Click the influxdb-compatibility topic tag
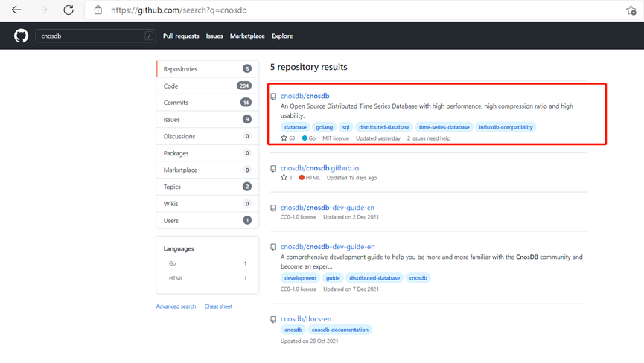644x363 pixels. point(506,127)
